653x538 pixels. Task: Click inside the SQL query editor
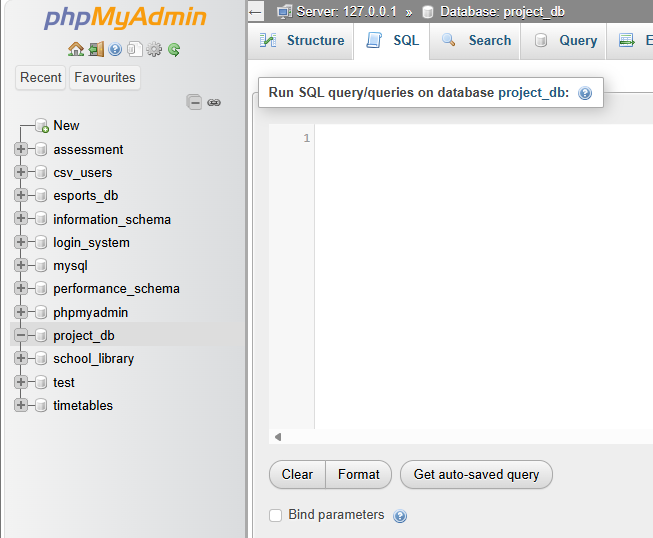tap(484, 276)
